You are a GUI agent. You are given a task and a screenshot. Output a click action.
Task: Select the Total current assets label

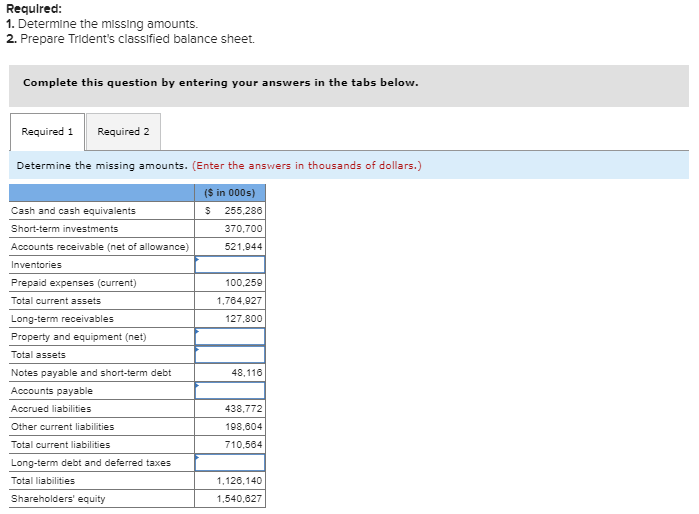56,301
